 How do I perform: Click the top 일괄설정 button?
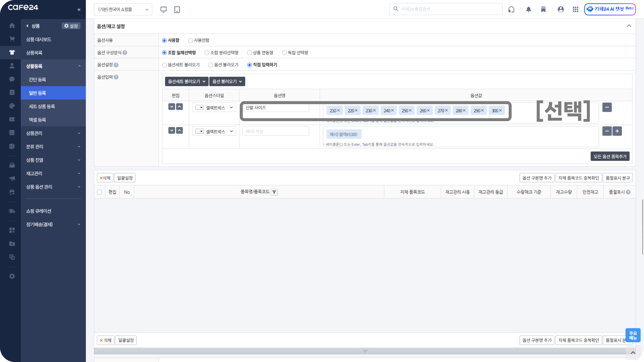pos(125,178)
